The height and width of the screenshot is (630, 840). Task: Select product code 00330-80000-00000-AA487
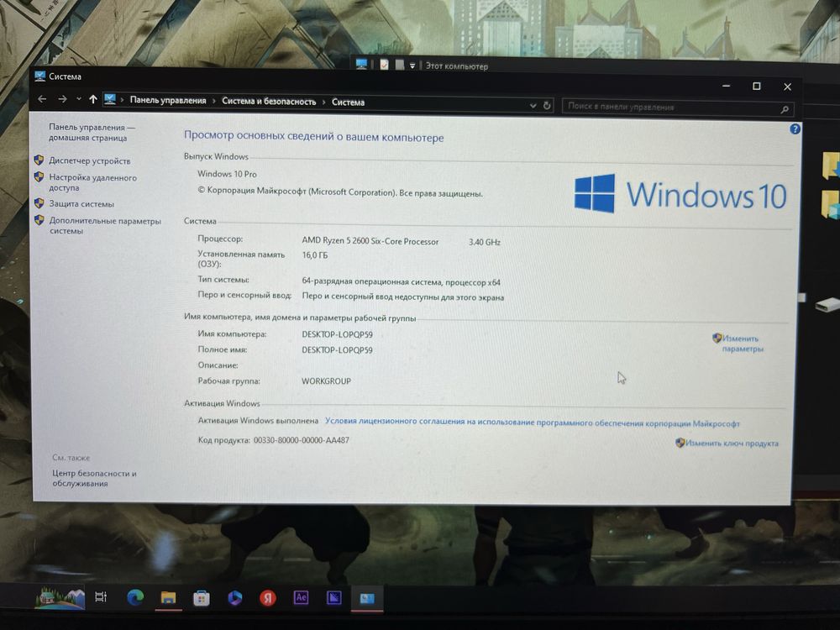coord(301,440)
